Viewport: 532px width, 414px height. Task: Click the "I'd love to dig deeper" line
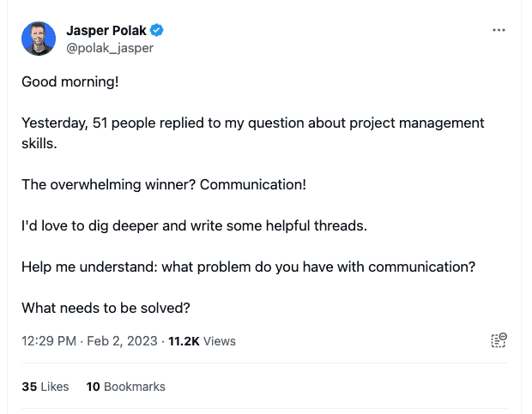(195, 226)
